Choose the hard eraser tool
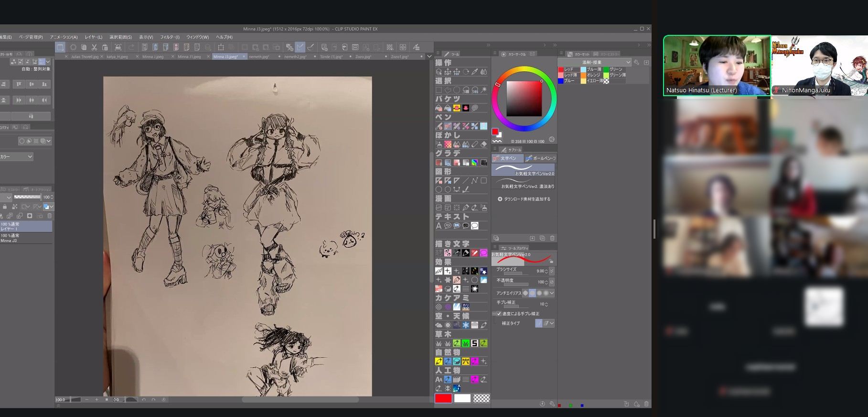 coord(484,144)
